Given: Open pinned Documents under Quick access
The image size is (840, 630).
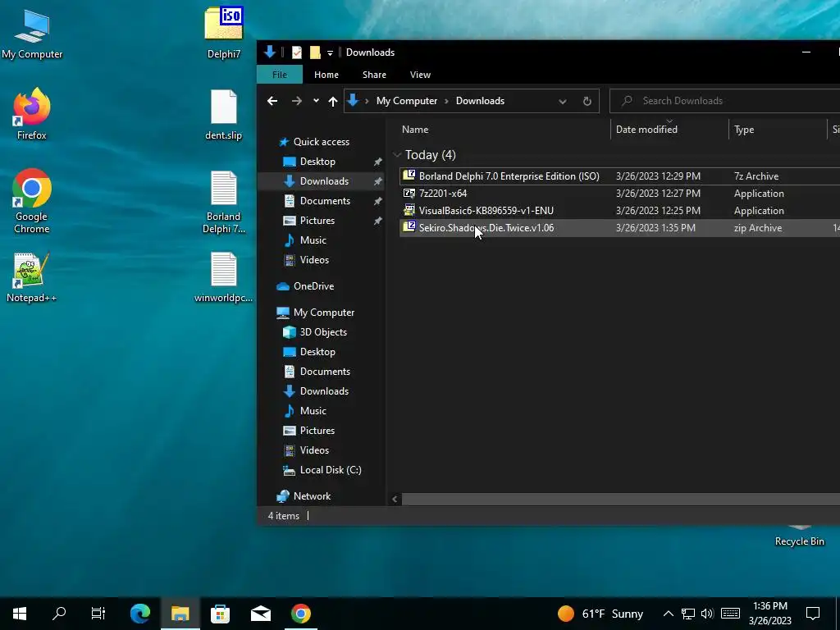Looking at the screenshot, I should pyautogui.click(x=325, y=201).
